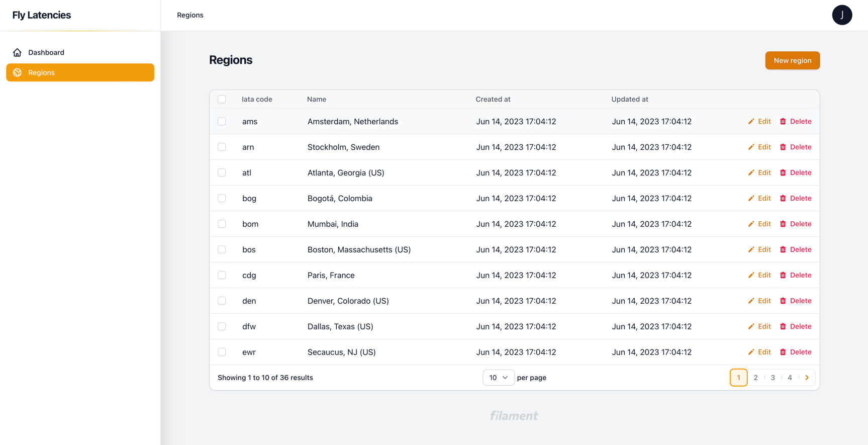The image size is (868, 445).
Task: Select Regions in the sidebar navigation
Action: click(42, 72)
